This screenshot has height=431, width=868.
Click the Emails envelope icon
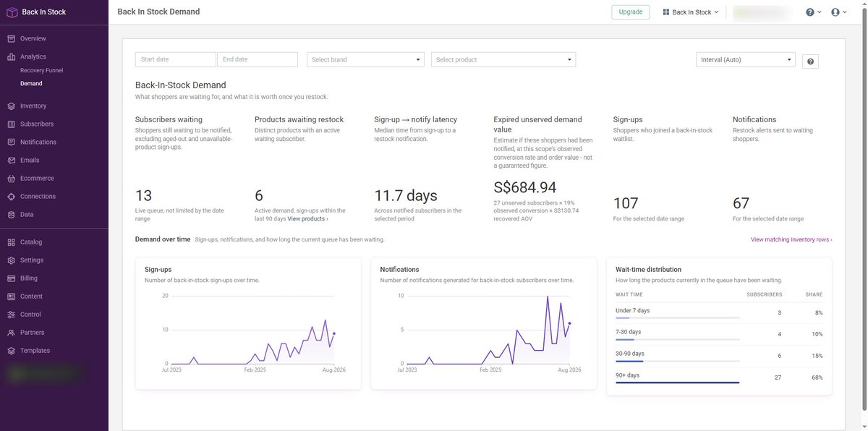(12, 161)
